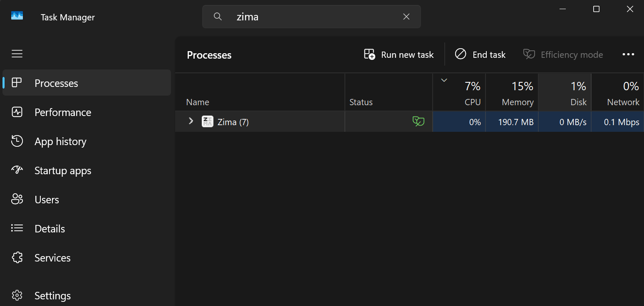
Task: Click Run new task button
Action: (399, 54)
